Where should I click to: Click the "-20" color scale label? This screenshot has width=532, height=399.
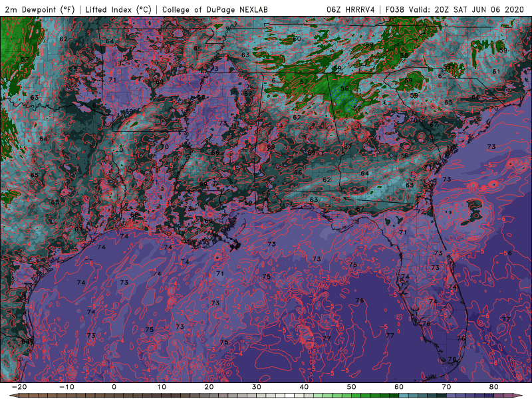[19, 387]
